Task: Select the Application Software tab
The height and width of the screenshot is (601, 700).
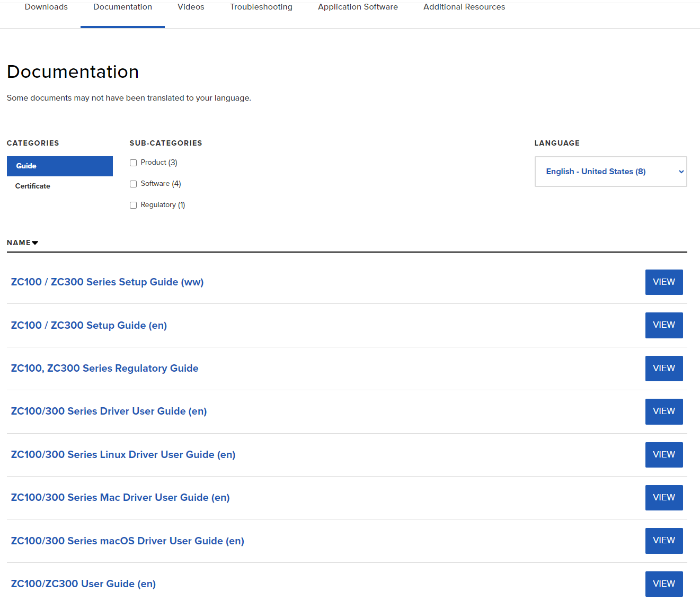Action: point(358,7)
